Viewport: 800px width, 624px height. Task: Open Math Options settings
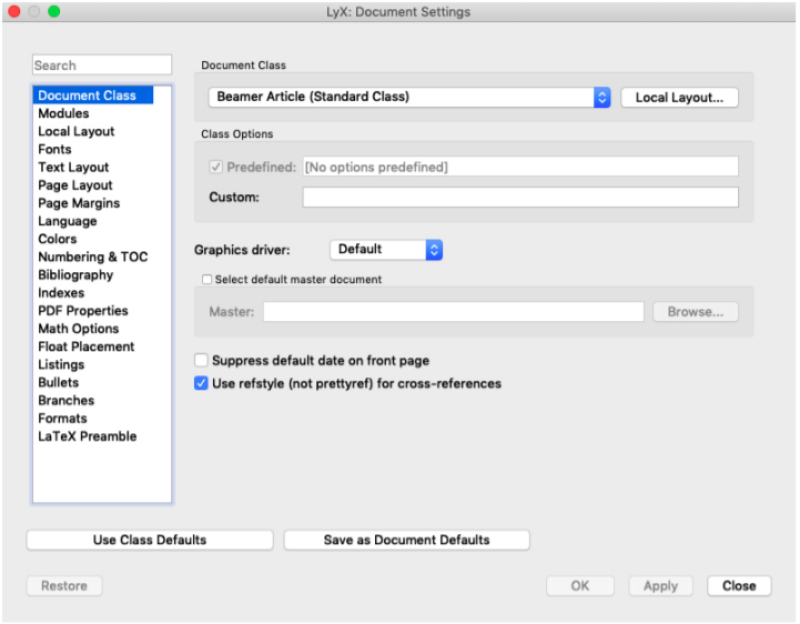79,329
